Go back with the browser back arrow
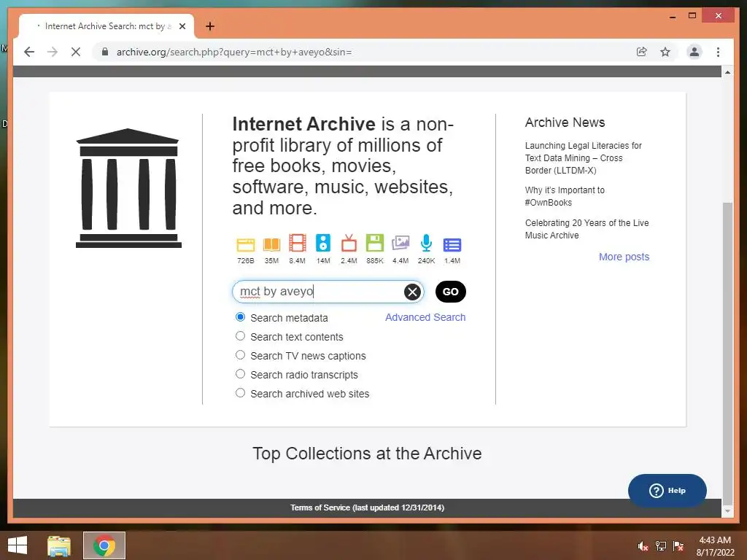Image resolution: width=747 pixels, height=560 pixels. pos(29,52)
